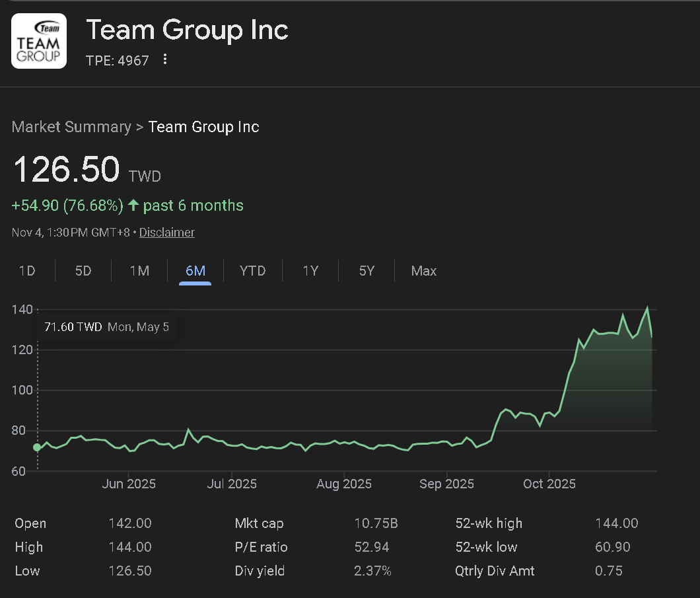Image resolution: width=700 pixels, height=598 pixels.
Task: Click the 52-wk high label
Action: pos(489,523)
